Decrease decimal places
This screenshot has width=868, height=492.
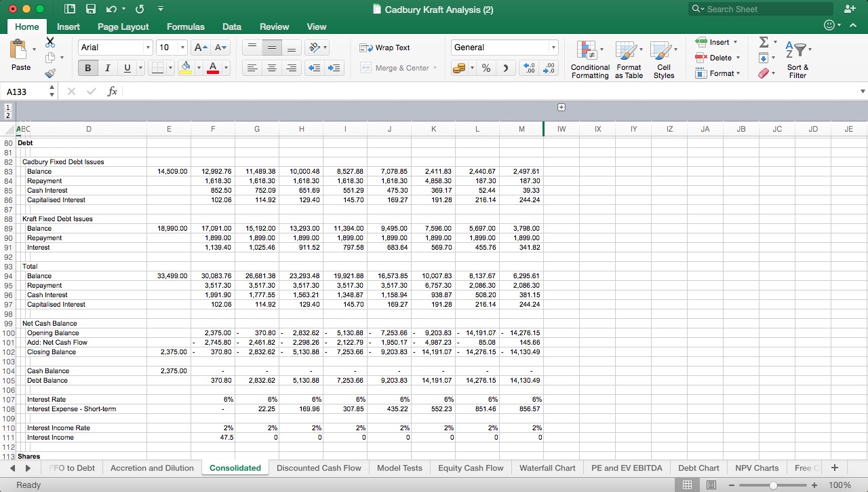coord(549,68)
